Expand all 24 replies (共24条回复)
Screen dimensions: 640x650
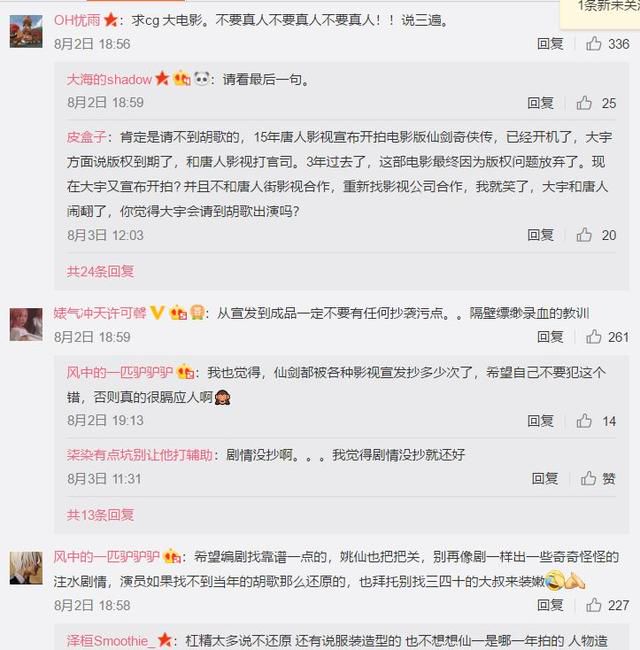100,272
